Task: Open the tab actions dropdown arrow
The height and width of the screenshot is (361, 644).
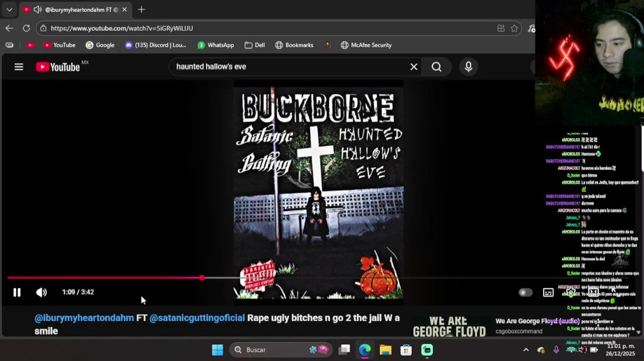Action: tap(9, 10)
